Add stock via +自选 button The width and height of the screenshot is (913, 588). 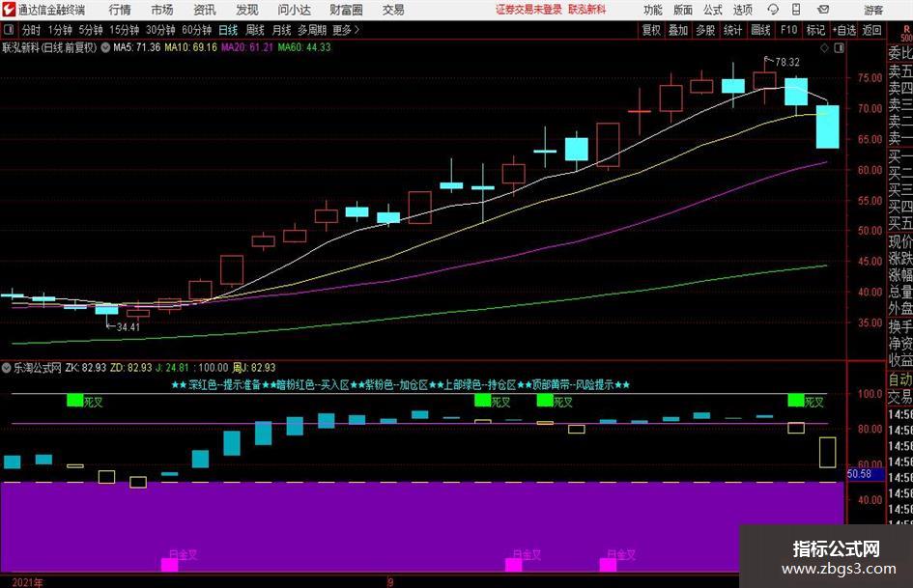843,30
